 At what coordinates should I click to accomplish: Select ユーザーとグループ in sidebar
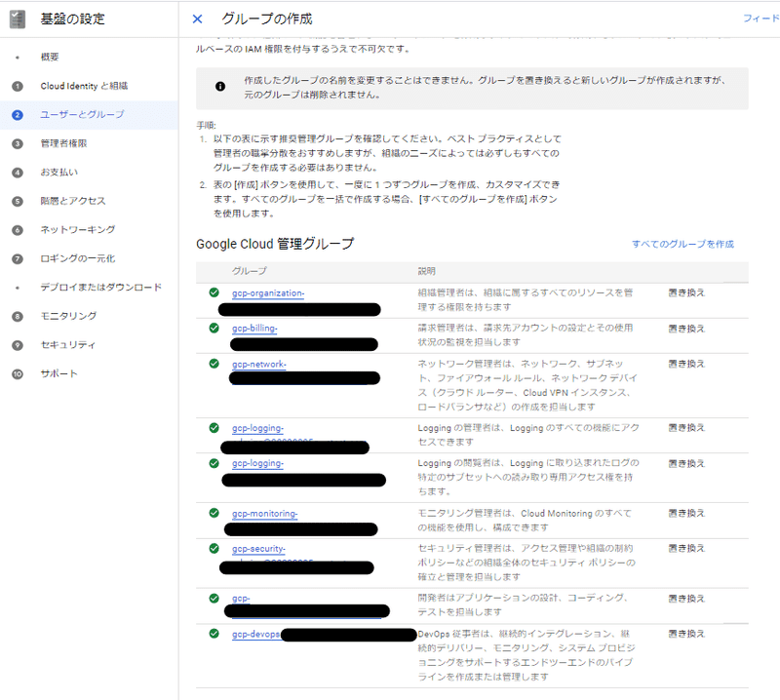(x=82, y=115)
